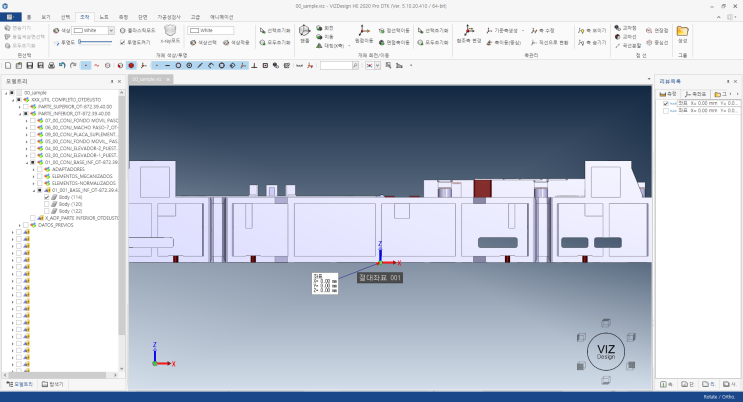This screenshot has height=402, width=743.
Task: Click the concentric circle snap icon
Action: [x=189, y=65]
